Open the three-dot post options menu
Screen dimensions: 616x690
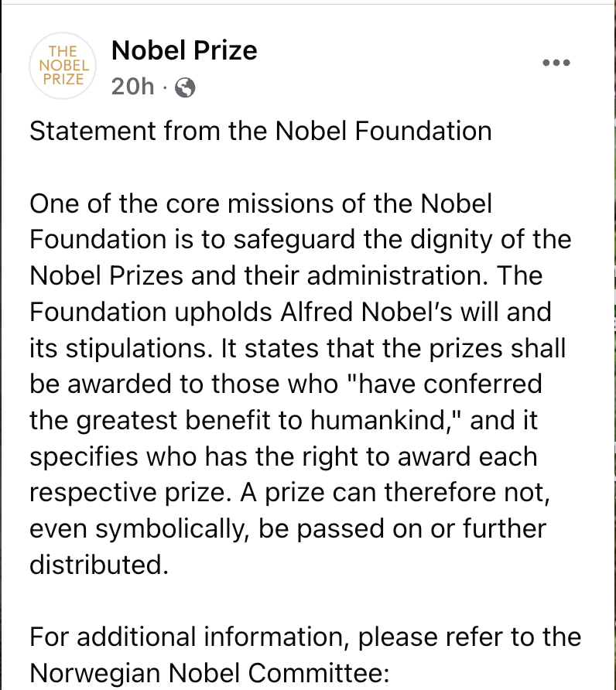(x=556, y=63)
